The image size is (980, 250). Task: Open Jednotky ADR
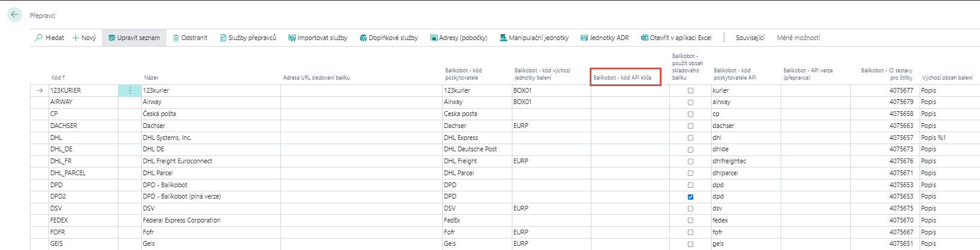click(x=605, y=38)
